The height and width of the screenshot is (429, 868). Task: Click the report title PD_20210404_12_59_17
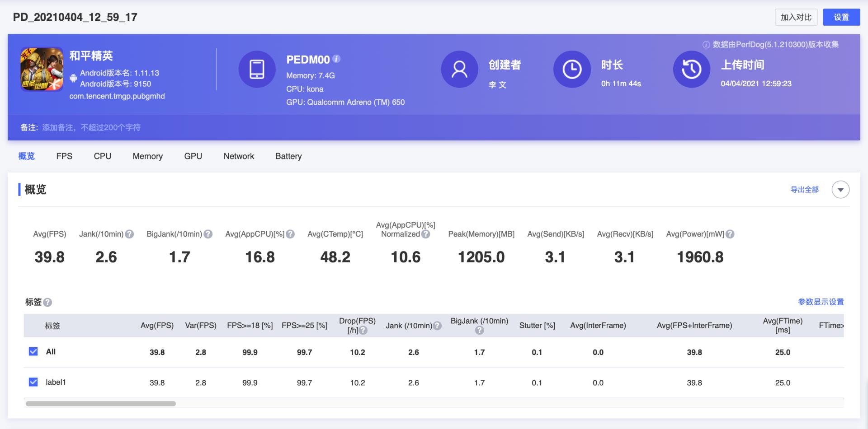click(x=75, y=17)
